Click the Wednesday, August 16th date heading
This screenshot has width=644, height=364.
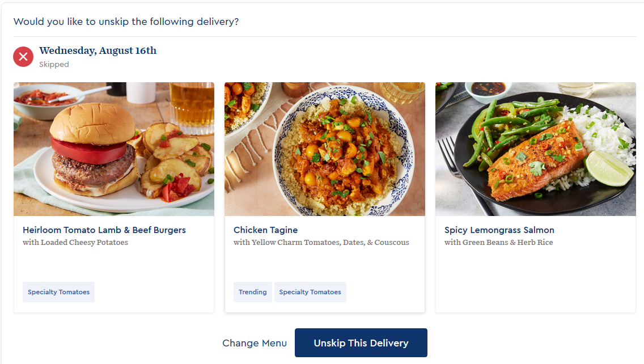point(97,50)
